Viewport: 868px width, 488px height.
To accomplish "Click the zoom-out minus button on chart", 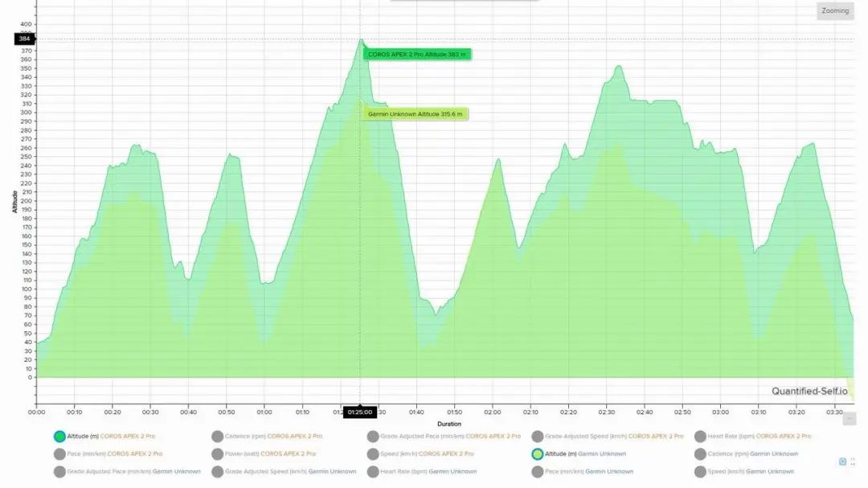I will [x=850, y=419].
